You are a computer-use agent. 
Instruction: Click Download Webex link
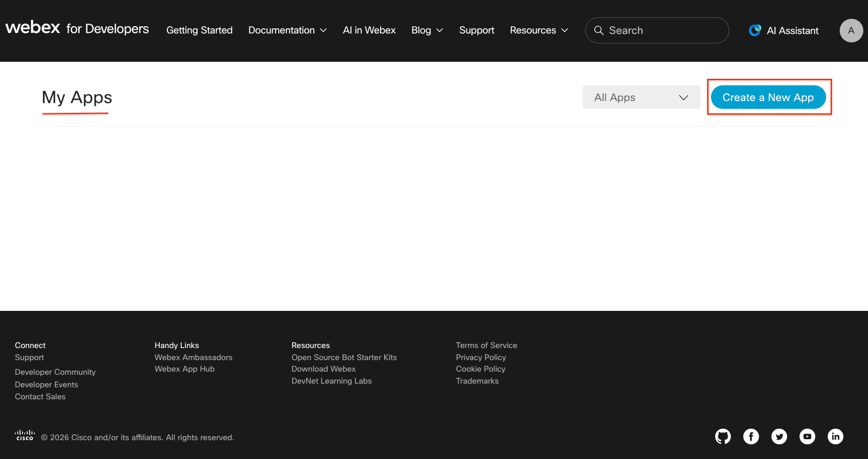pyautogui.click(x=324, y=369)
